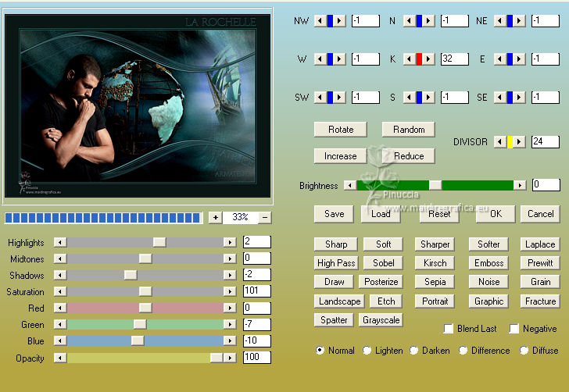Click the Rotate button
Screen dimensions: 569x392
(341, 130)
